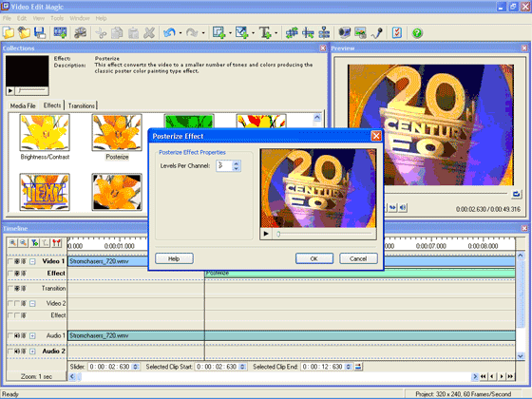Click the blue tree-diagram toolbar icon

click(324, 33)
